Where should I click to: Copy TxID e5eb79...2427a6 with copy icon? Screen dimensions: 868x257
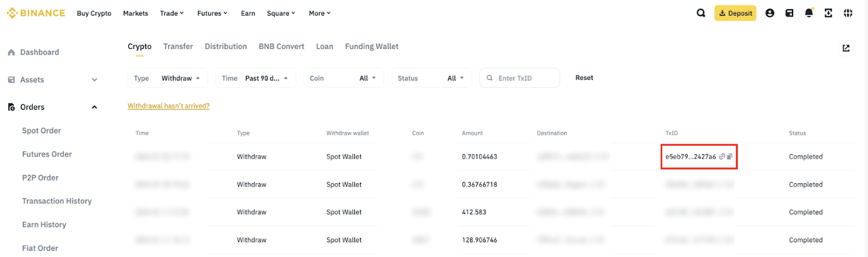coord(730,156)
